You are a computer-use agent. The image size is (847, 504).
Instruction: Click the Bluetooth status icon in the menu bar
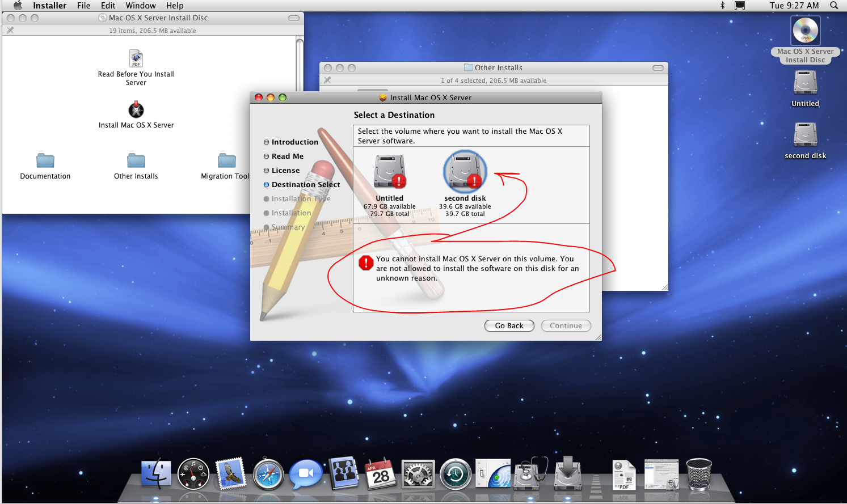tap(722, 6)
